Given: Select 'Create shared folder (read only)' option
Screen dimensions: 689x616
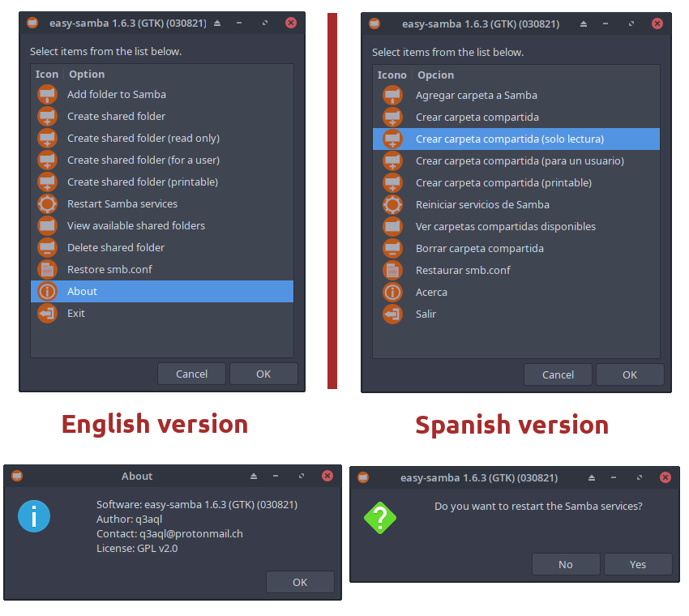Looking at the screenshot, I should (162, 139).
